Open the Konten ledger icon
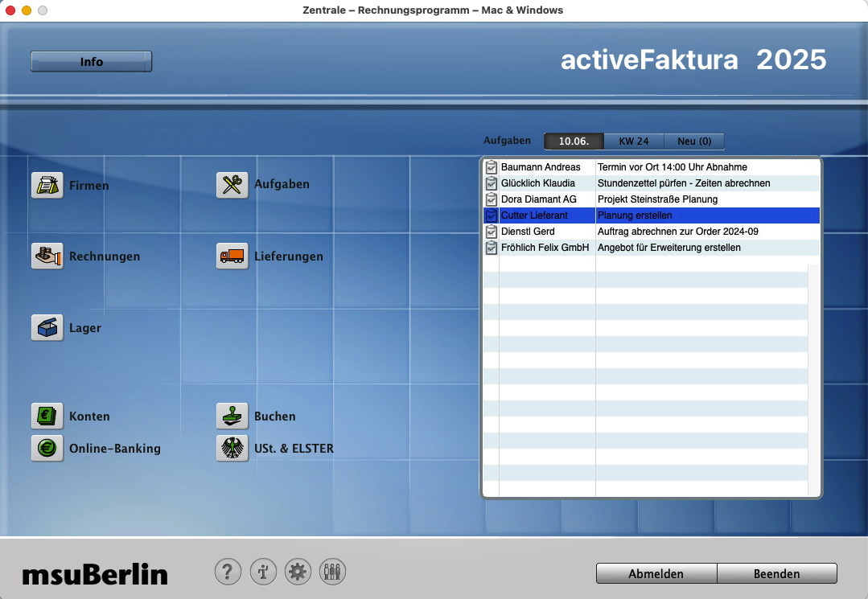The height and width of the screenshot is (599, 868). [47, 416]
